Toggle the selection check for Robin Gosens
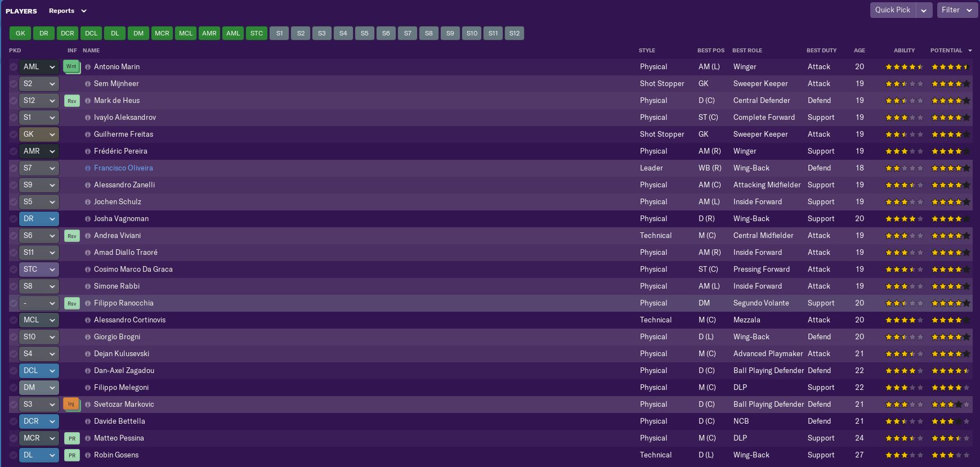980x467 pixels. [14, 455]
